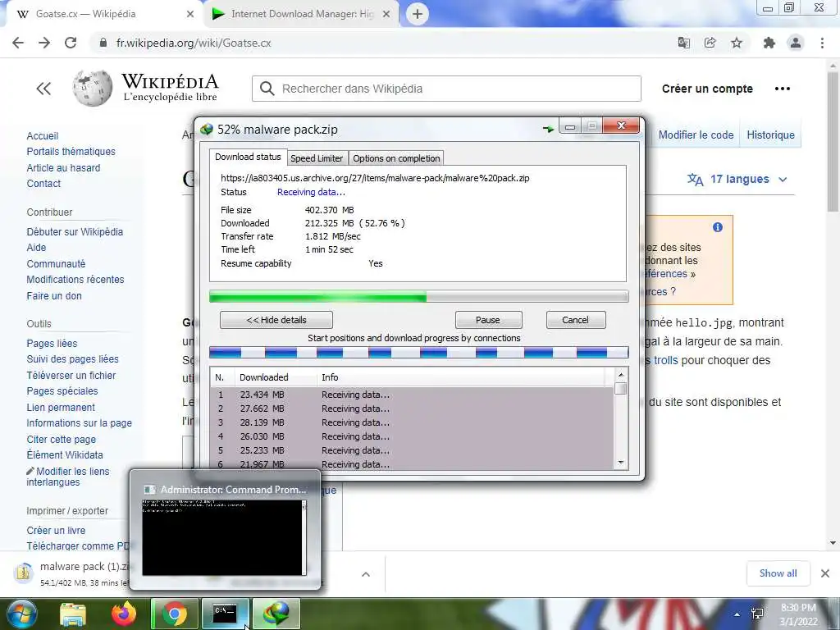Click the Hide details button
This screenshot has height=630, width=840.
point(276,320)
